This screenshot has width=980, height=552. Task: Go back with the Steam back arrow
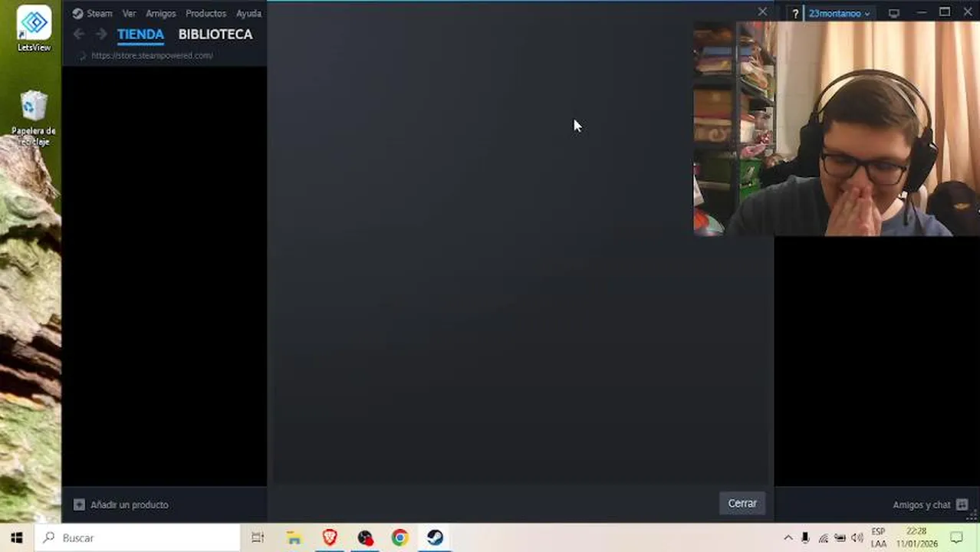(x=79, y=34)
